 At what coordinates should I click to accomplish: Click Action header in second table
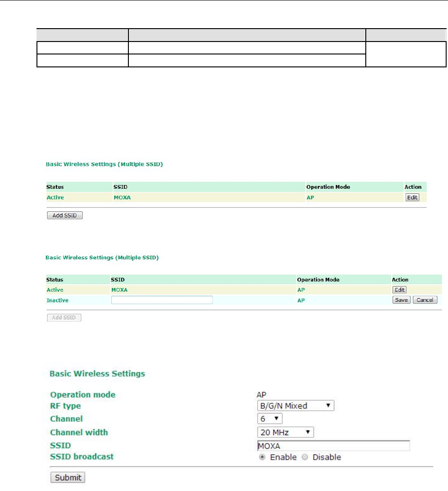[400, 280]
